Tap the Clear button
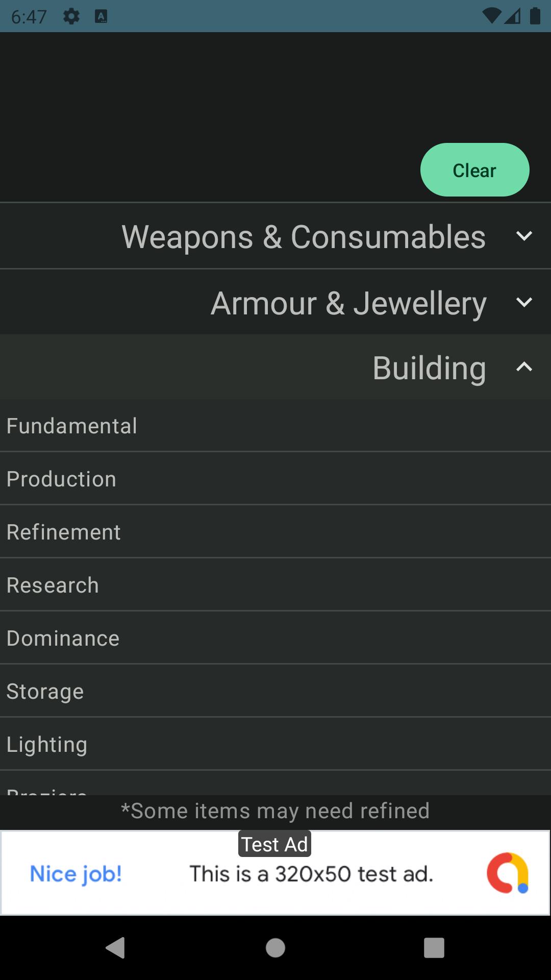The image size is (551, 980). coord(474,170)
